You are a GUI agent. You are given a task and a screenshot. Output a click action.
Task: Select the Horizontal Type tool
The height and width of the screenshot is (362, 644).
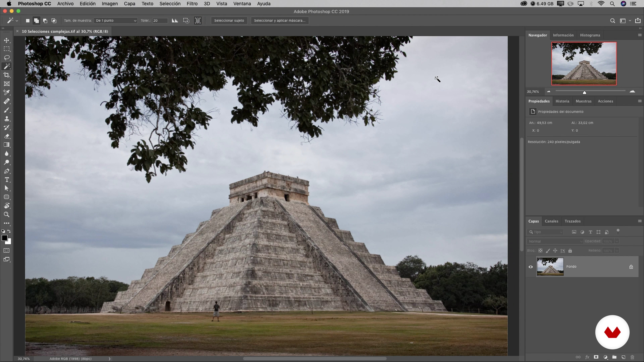tap(7, 180)
